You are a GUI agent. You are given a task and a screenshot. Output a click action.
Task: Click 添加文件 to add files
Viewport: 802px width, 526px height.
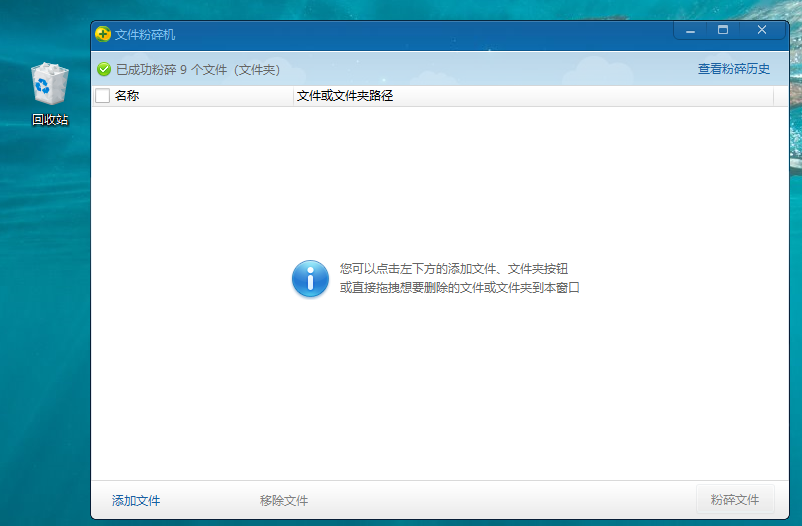(136, 500)
